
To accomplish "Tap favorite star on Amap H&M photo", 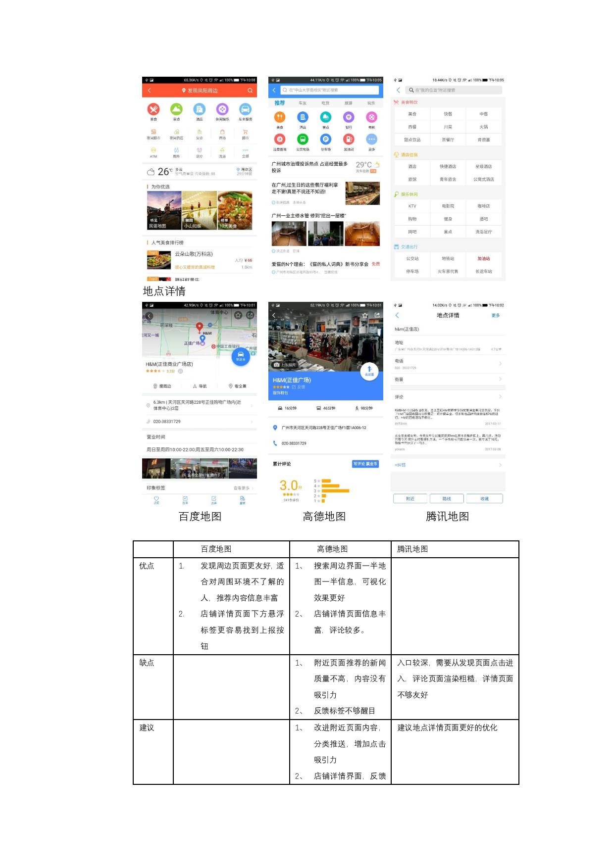I will click(x=365, y=315).
